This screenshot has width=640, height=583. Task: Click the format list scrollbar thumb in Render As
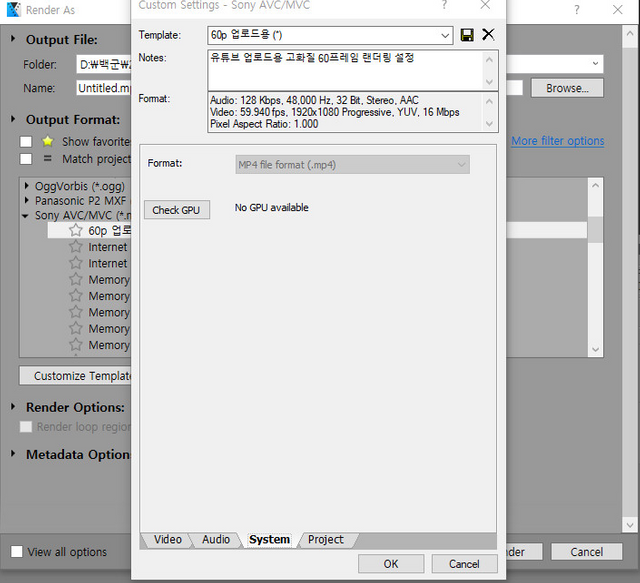pyautogui.click(x=596, y=229)
